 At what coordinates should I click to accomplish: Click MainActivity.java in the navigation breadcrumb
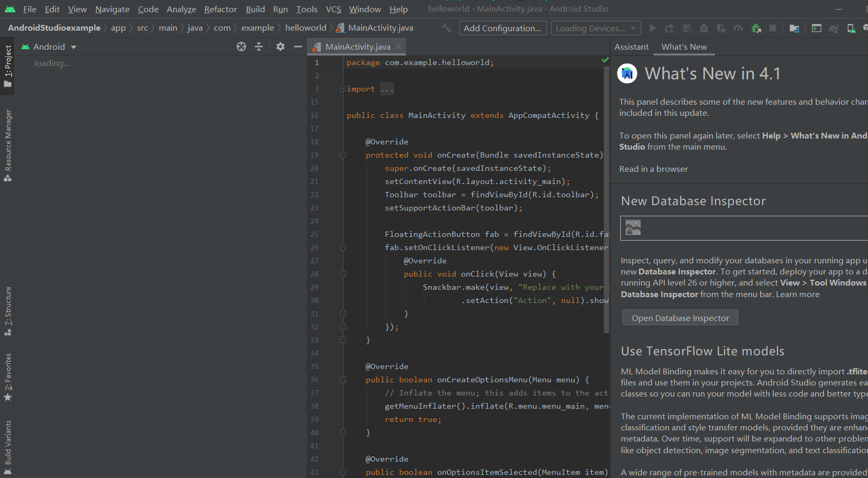coord(375,27)
